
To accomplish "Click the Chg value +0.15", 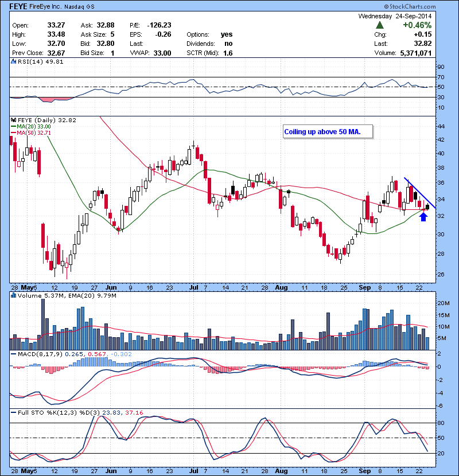I will point(422,34).
